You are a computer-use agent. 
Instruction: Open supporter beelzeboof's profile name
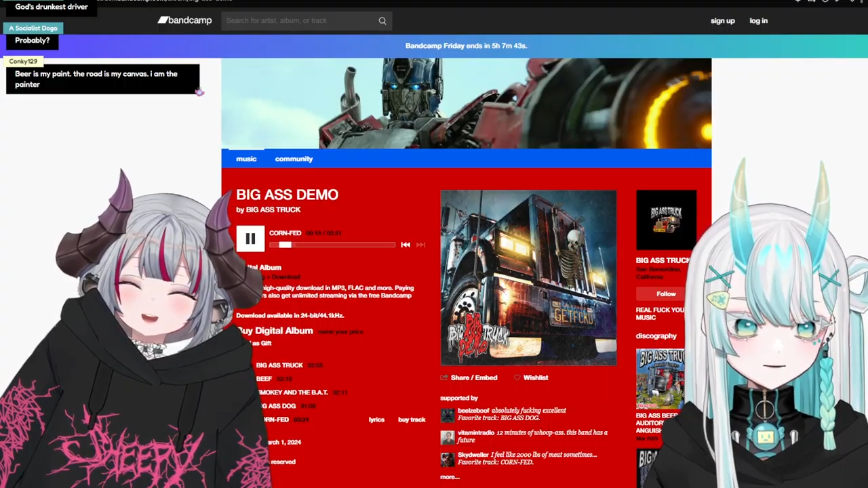coord(473,411)
